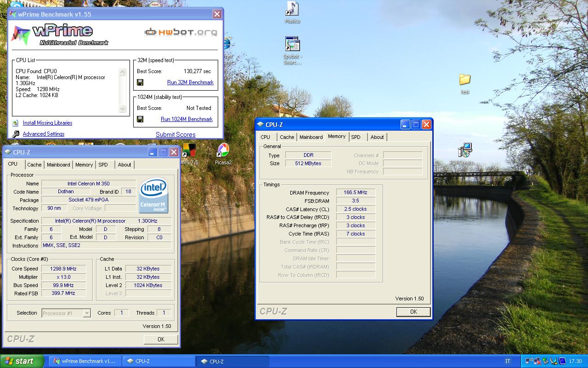
Task: Click the safely remove hardware tray icon
Action: [546, 361]
